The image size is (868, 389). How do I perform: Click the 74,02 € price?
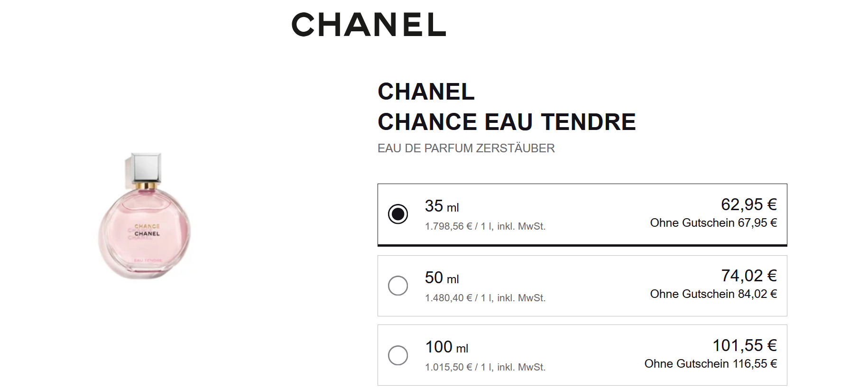[748, 276]
